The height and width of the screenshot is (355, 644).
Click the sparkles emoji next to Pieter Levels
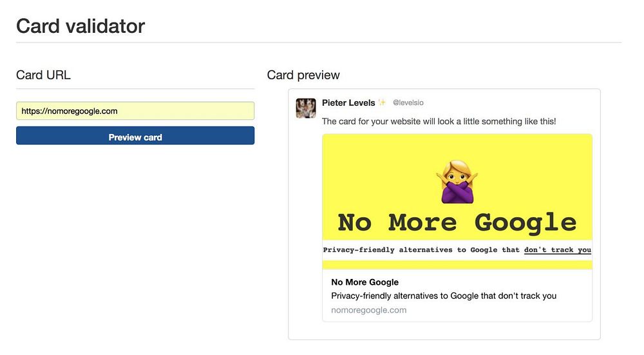(382, 102)
